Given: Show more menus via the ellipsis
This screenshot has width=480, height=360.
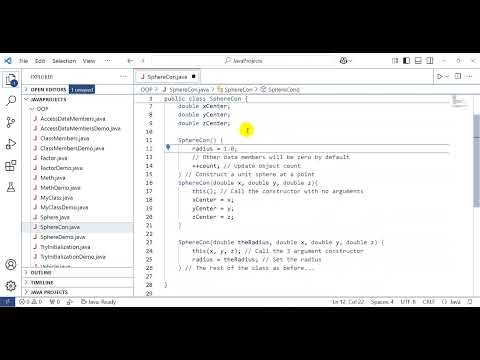Looking at the screenshot, I should (x=108, y=61).
